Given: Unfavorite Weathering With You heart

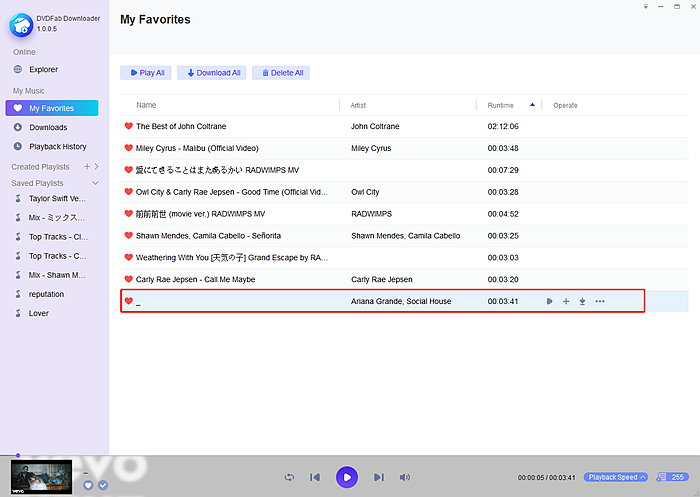Looking at the screenshot, I should [129, 257].
